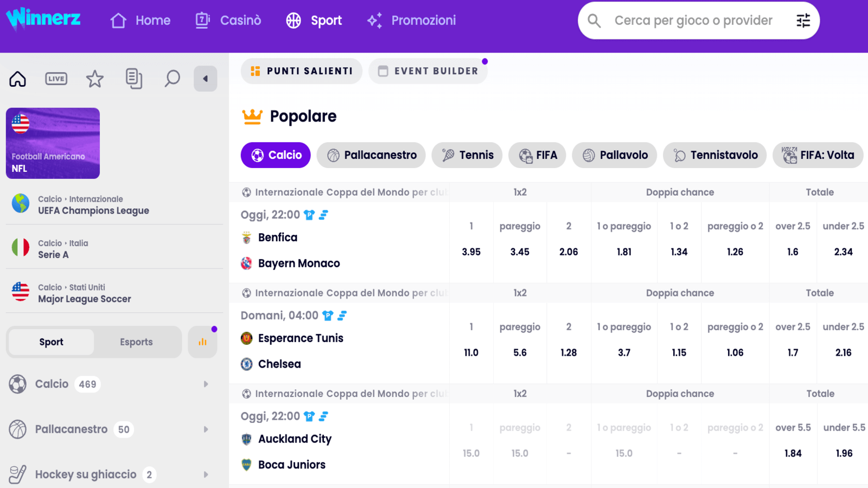
Task: Click jersey icon for Benfica match
Action: pos(309,215)
